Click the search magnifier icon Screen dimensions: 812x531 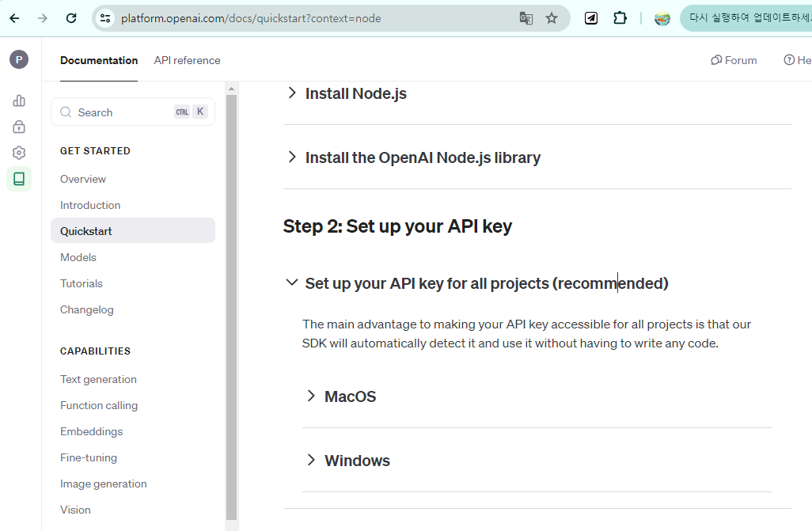click(66, 112)
